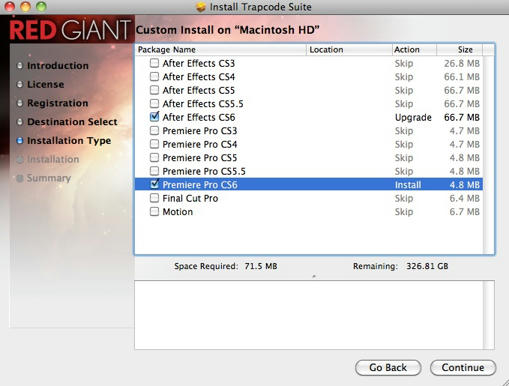
Task: Click the 26.8 MB size value
Action: [x=462, y=63]
